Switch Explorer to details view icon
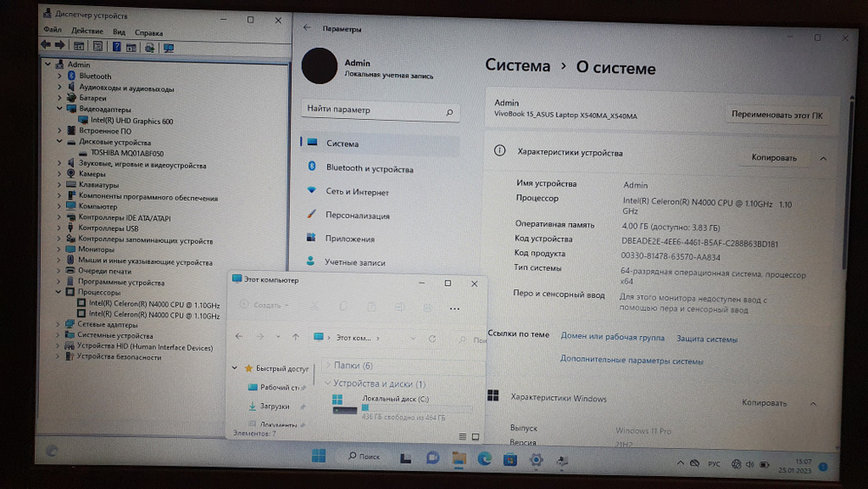The image size is (868, 489). tap(463, 436)
